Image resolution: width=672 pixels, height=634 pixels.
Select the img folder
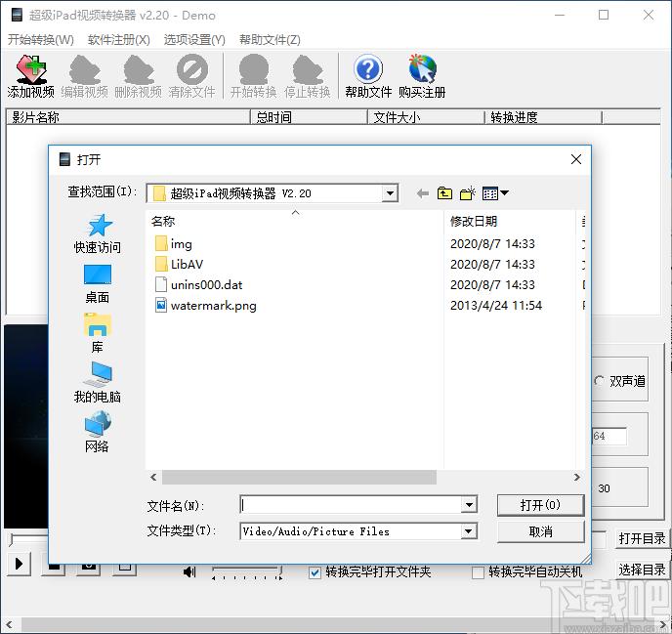(174, 244)
